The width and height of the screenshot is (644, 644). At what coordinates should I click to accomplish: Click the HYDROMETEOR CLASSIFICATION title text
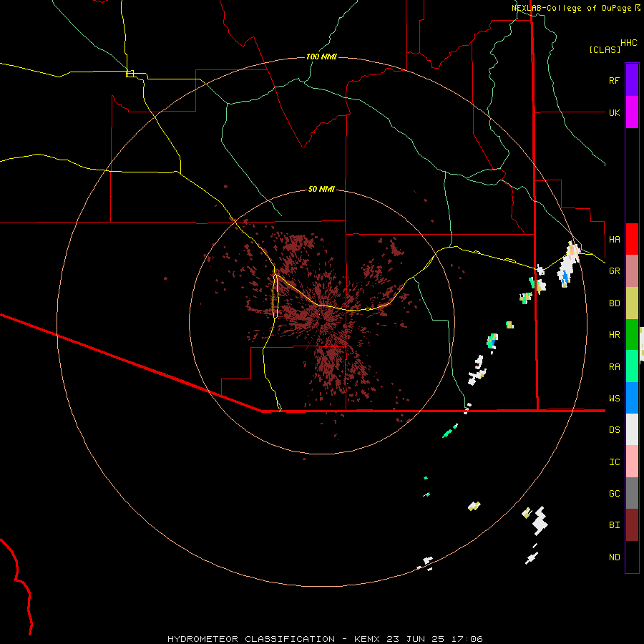pyautogui.click(x=251, y=639)
